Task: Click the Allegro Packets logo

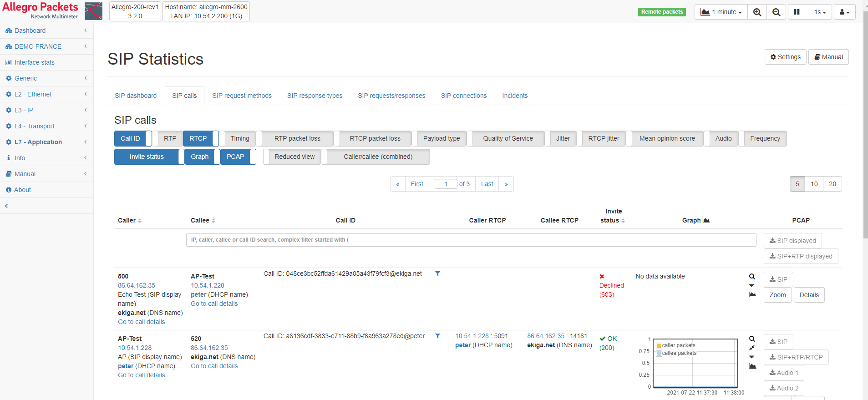Action: [52, 11]
